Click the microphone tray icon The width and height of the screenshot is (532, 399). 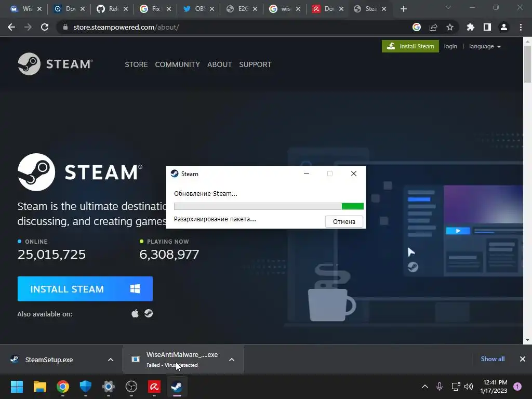pyautogui.click(x=440, y=387)
